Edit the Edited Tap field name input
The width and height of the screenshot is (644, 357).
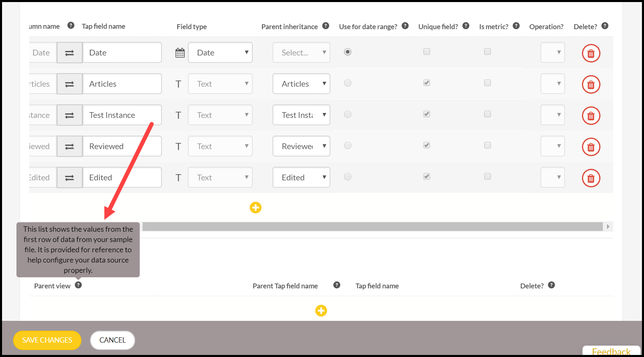[x=122, y=177]
